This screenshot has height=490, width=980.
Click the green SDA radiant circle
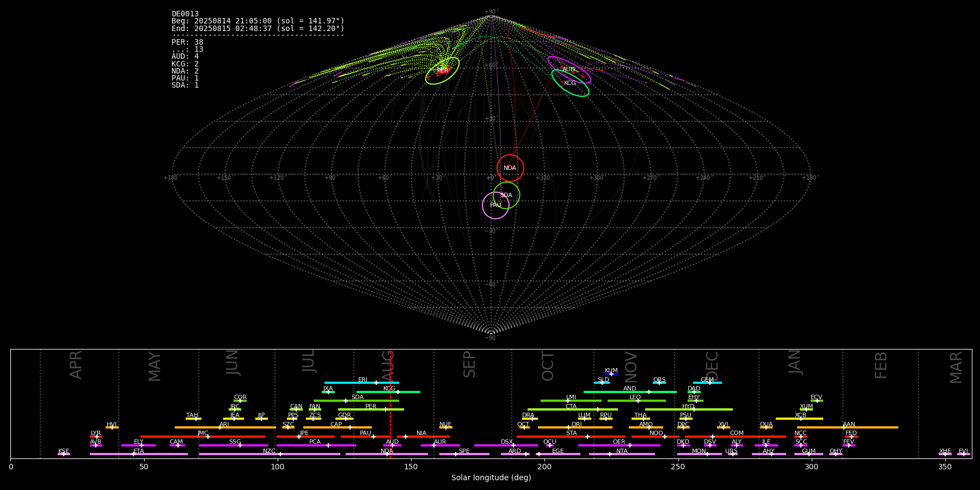coord(506,195)
